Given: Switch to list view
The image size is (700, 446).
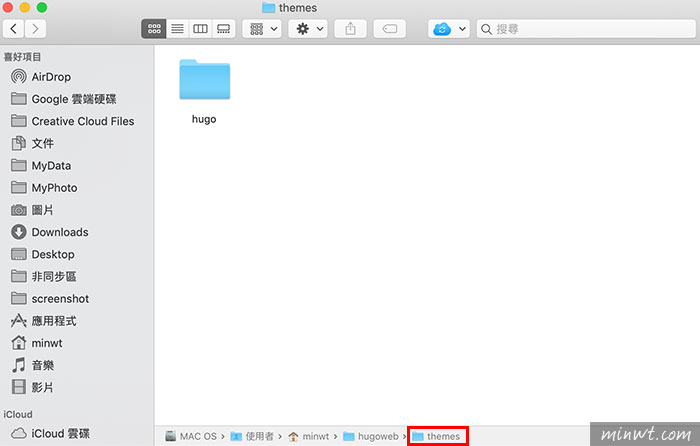Looking at the screenshot, I should [178, 29].
